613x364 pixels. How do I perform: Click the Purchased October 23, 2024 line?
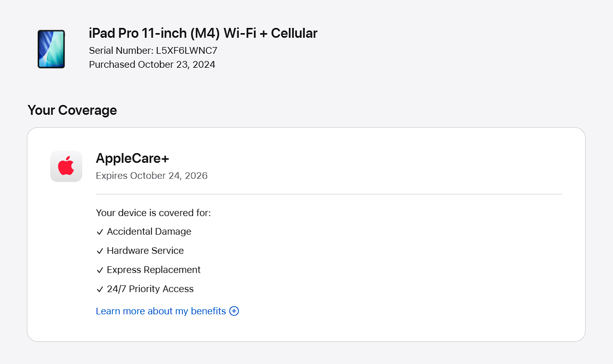click(152, 65)
